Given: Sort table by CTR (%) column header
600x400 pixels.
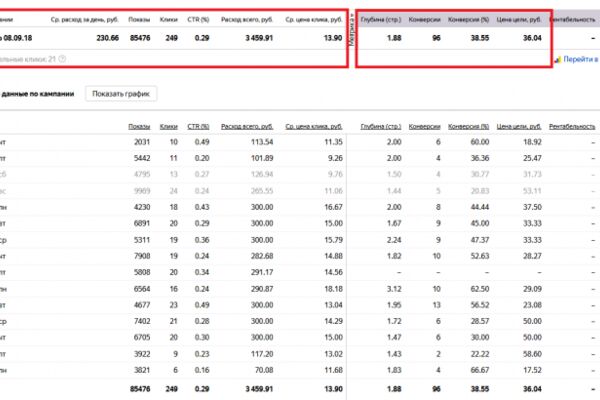Looking at the screenshot, I should pyautogui.click(x=198, y=126).
